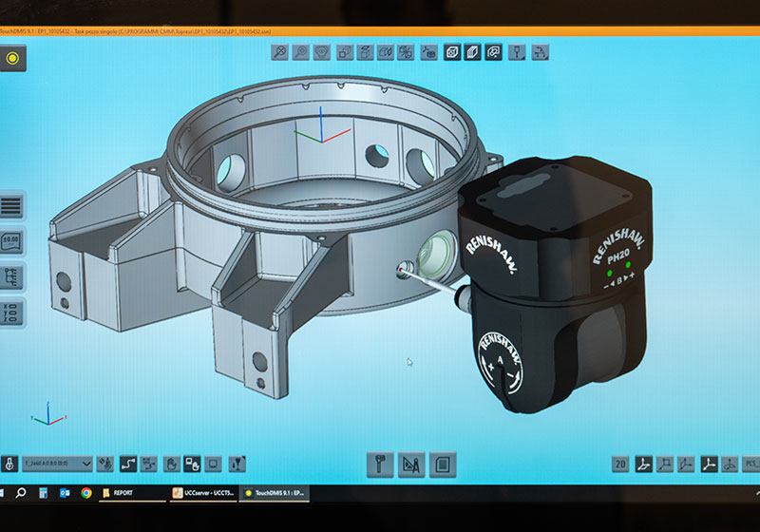
Task: Click the fan-shaped rotate view icon
Action: tap(406, 52)
